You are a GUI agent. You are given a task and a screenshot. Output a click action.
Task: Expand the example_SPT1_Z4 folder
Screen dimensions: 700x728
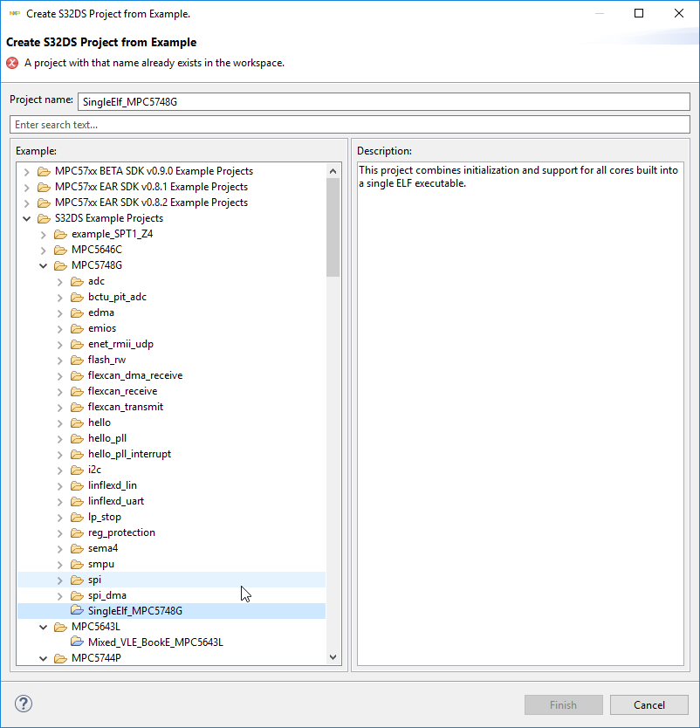pos(43,235)
